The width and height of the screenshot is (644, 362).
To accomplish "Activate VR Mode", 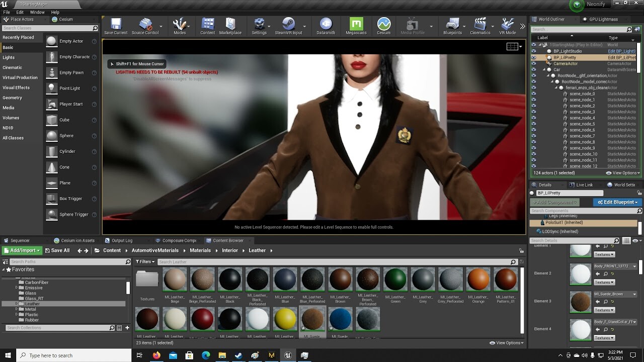I will [506, 24].
